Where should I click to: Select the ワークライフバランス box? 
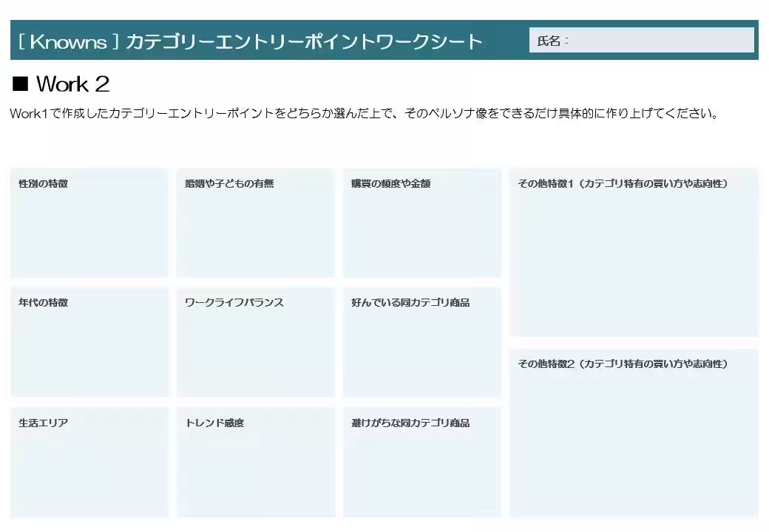tap(256, 342)
